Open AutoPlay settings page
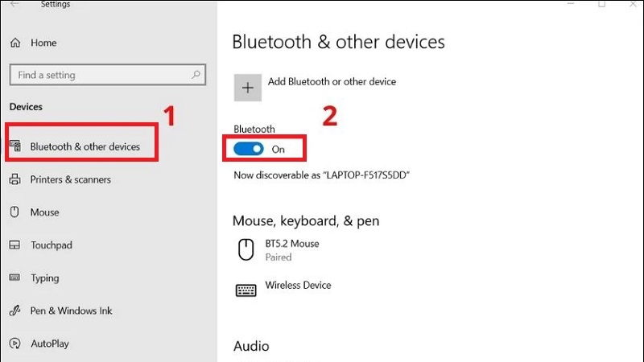The width and height of the screenshot is (644, 362). click(50, 343)
